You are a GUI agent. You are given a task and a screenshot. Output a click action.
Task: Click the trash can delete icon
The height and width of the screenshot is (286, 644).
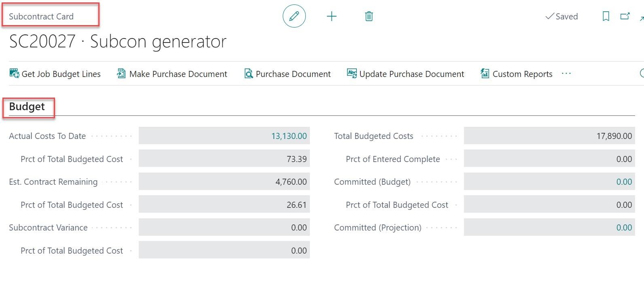(x=369, y=16)
